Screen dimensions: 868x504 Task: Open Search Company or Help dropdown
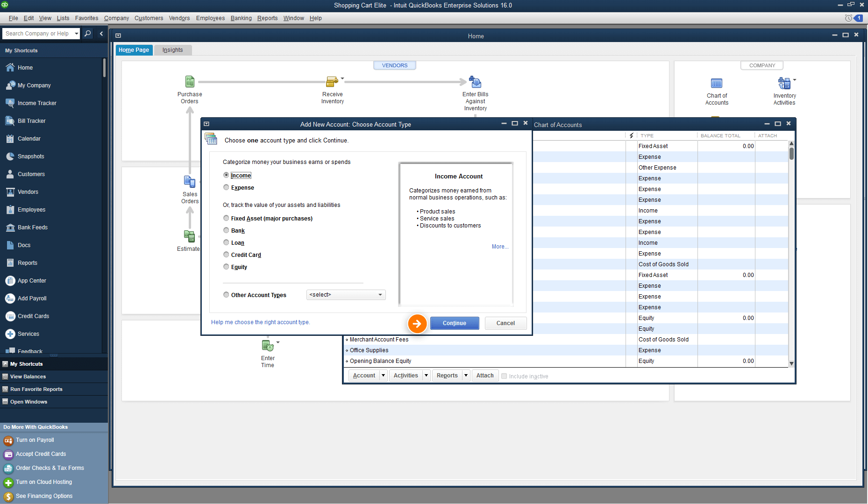coord(77,34)
